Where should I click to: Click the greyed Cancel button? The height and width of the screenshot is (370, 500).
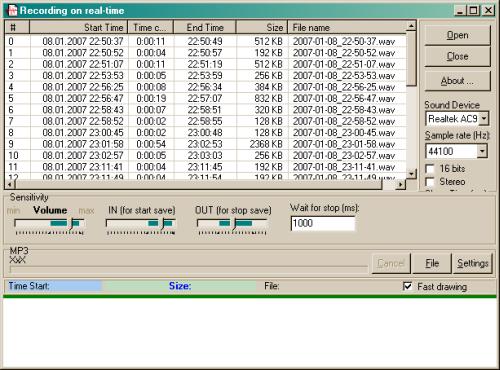(x=391, y=263)
